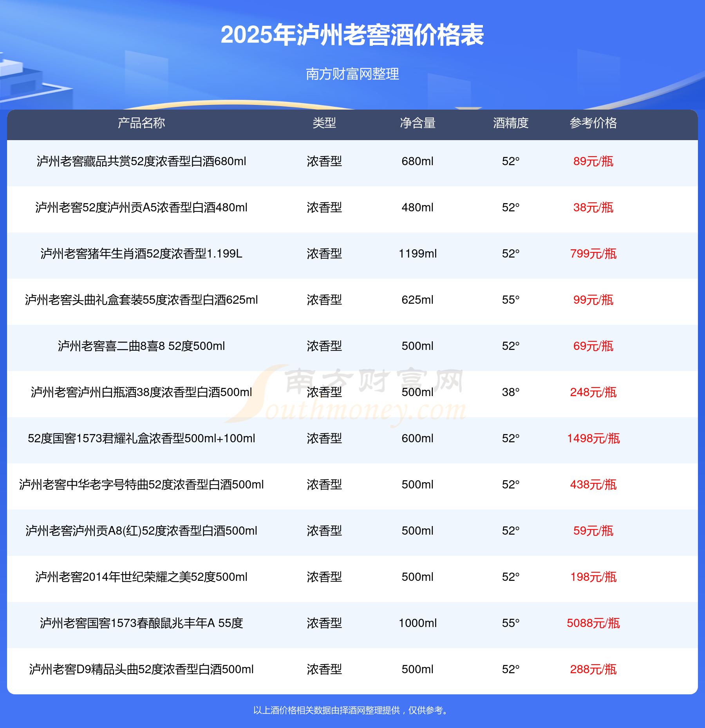The height and width of the screenshot is (728, 705).
Task: Select the red price '69元/瓶'
Action: 593,346
